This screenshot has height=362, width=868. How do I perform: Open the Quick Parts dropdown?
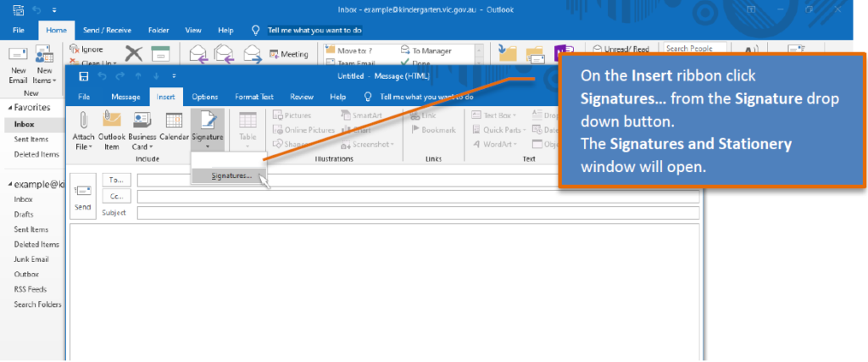pos(499,130)
